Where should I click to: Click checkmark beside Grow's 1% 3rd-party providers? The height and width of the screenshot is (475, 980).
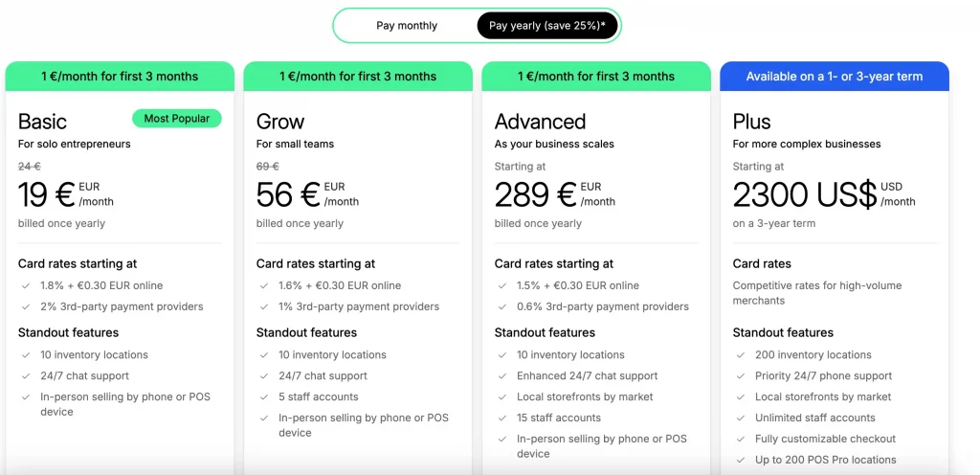pyautogui.click(x=263, y=306)
